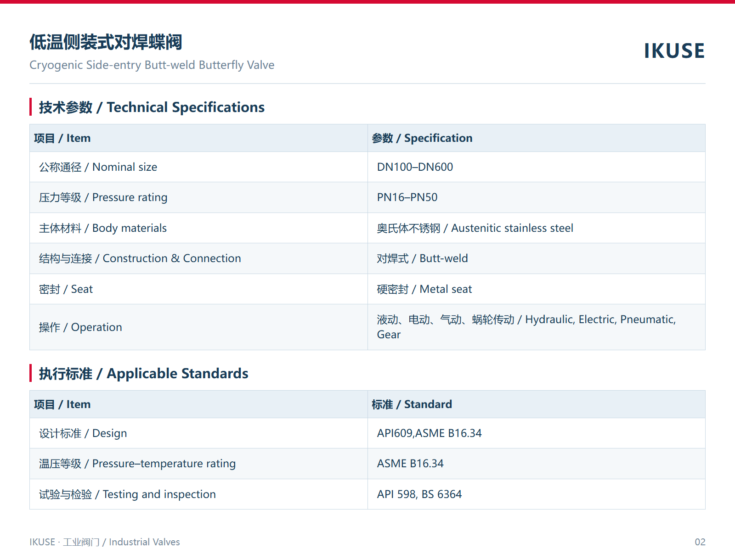Select the Metal seat value

click(x=424, y=289)
